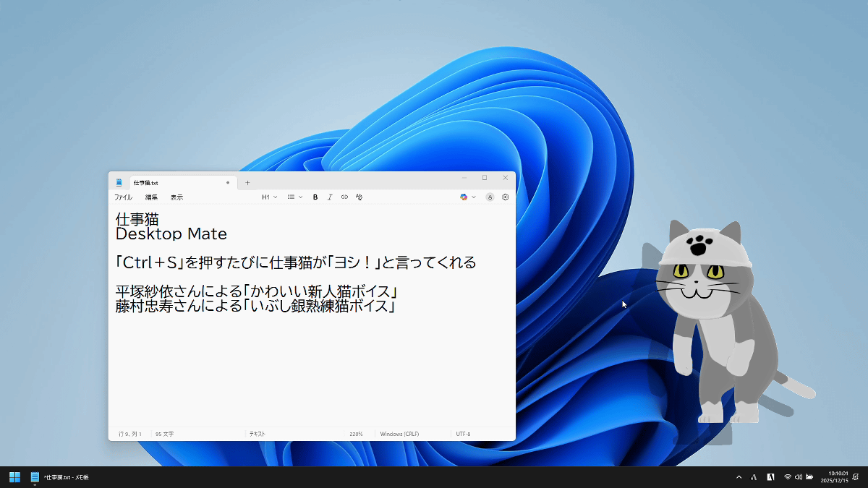This screenshot has height=488, width=868.
Task: Open the ファイル menu
Action: tap(123, 197)
